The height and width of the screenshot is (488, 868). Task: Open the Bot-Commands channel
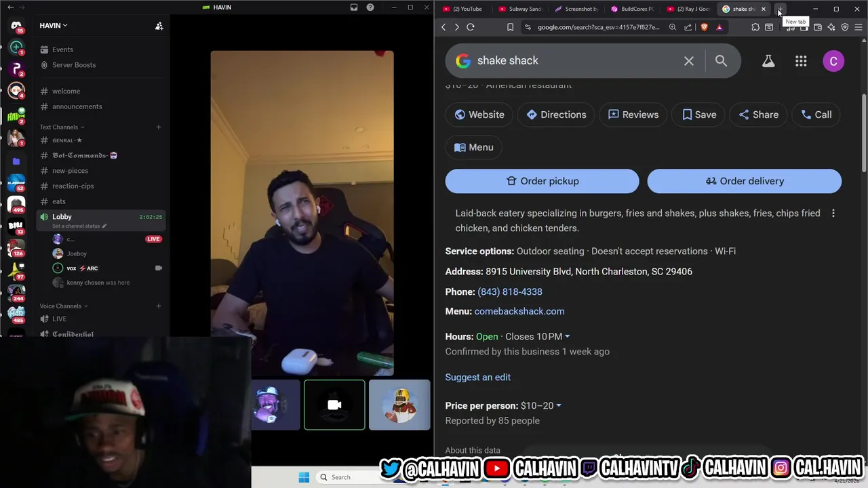pos(85,155)
